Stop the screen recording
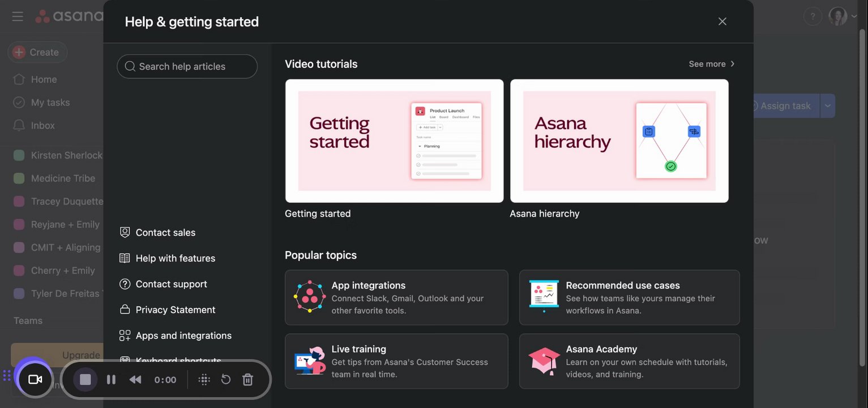 point(85,380)
